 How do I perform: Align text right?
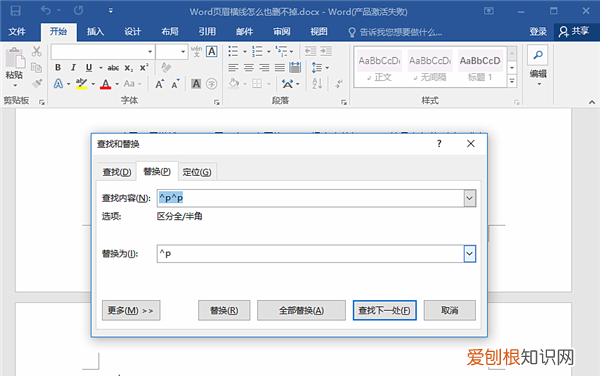[x=264, y=68]
